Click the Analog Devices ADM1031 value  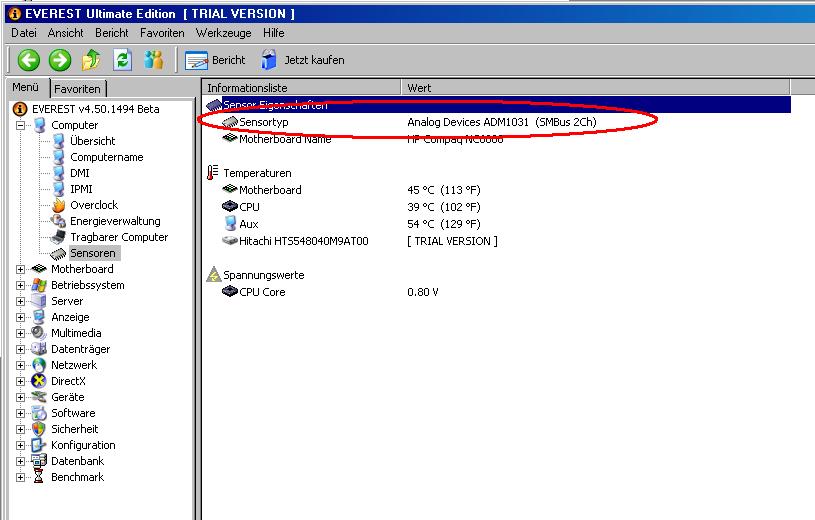click(x=502, y=122)
